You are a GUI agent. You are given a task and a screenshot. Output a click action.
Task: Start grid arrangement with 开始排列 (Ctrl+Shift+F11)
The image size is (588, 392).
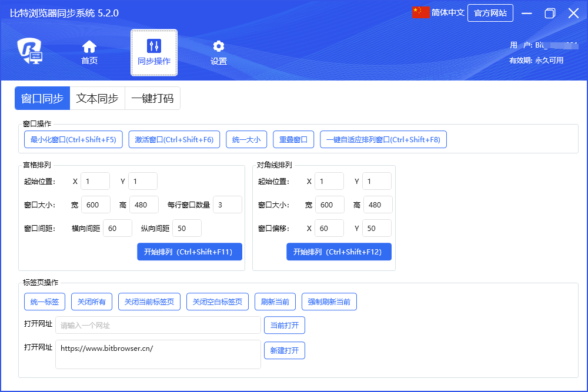[189, 252]
